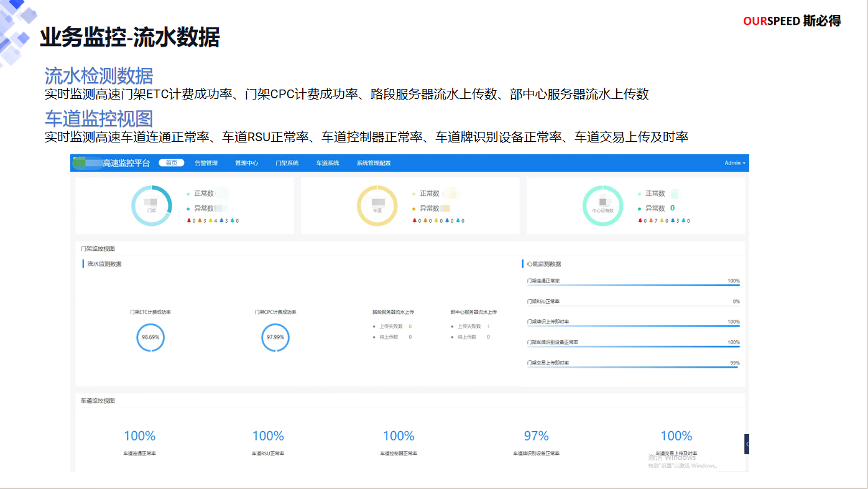Click the 门架 donut chart icon
This screenshot has height=489, width=868.
coord(151,206)
